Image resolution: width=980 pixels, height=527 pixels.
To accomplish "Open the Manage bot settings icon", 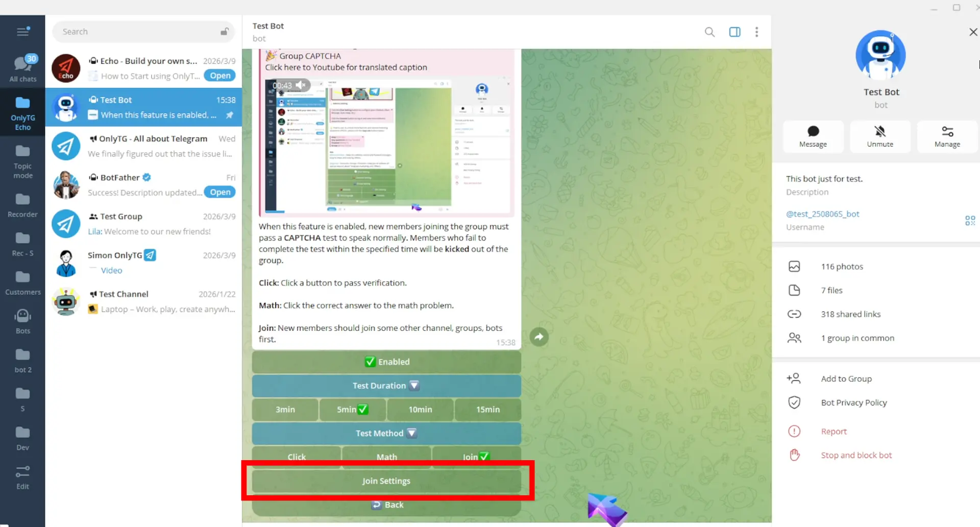I will [947, 137].
